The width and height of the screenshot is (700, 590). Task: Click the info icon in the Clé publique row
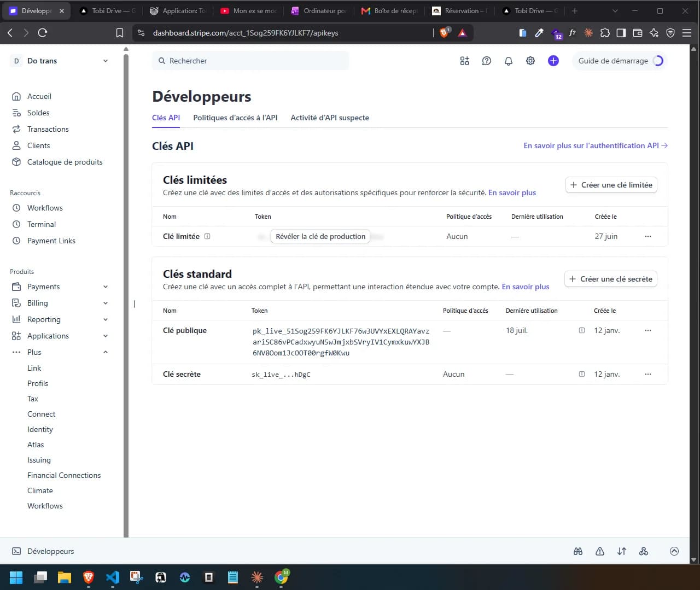coord(582,330)
